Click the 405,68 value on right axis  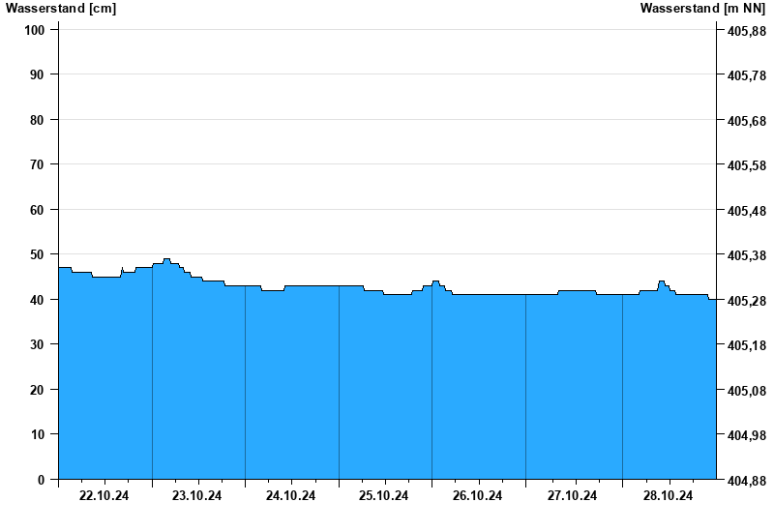tap(746, 121)
